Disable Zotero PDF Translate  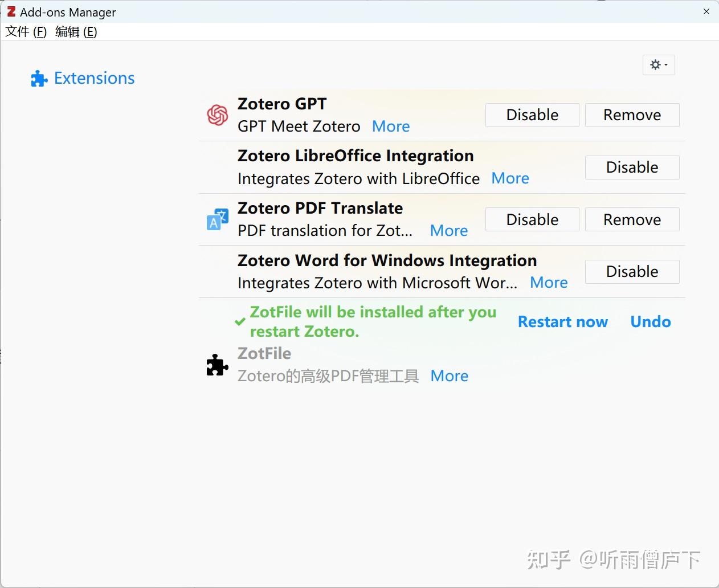click(532, 219)
